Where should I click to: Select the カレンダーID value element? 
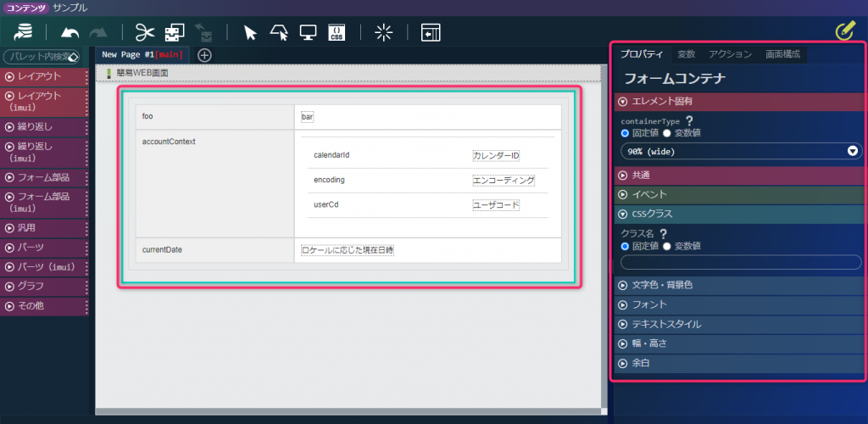[x=496, y=155]
